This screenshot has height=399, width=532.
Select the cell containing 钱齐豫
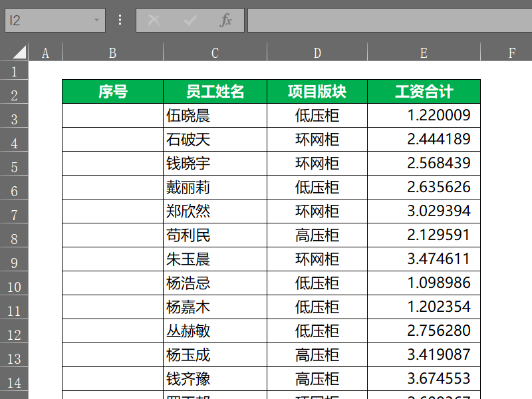click(x=215, y=378)
